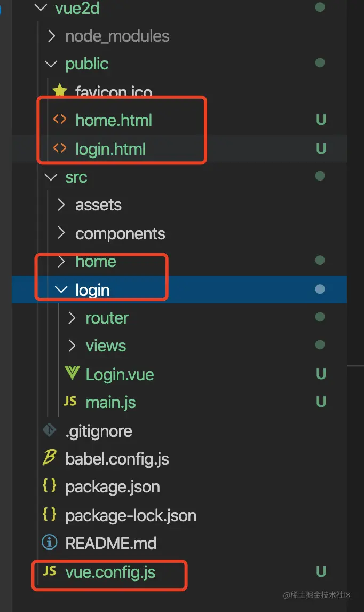The width and height of the screenshot is (364, 612).
Task: Click the U badge next to login.html
Action: click(320, 148)
